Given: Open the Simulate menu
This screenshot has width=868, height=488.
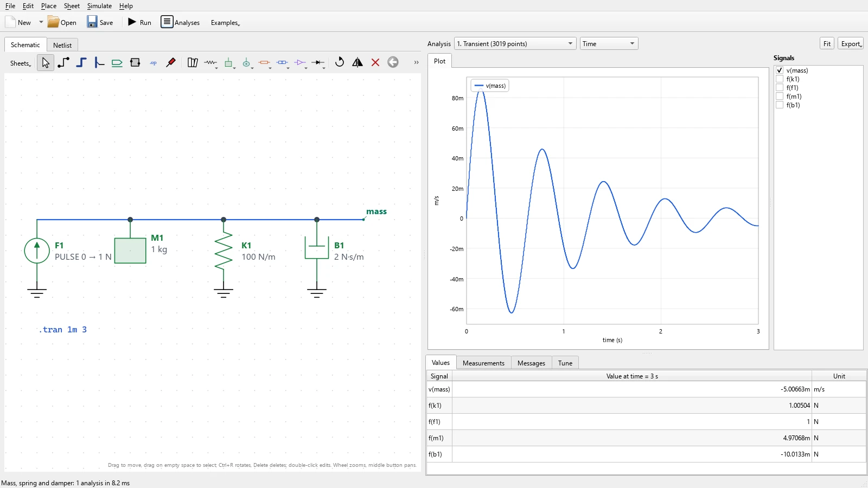Looking at the screenshot, I should (x=99, y=6).
